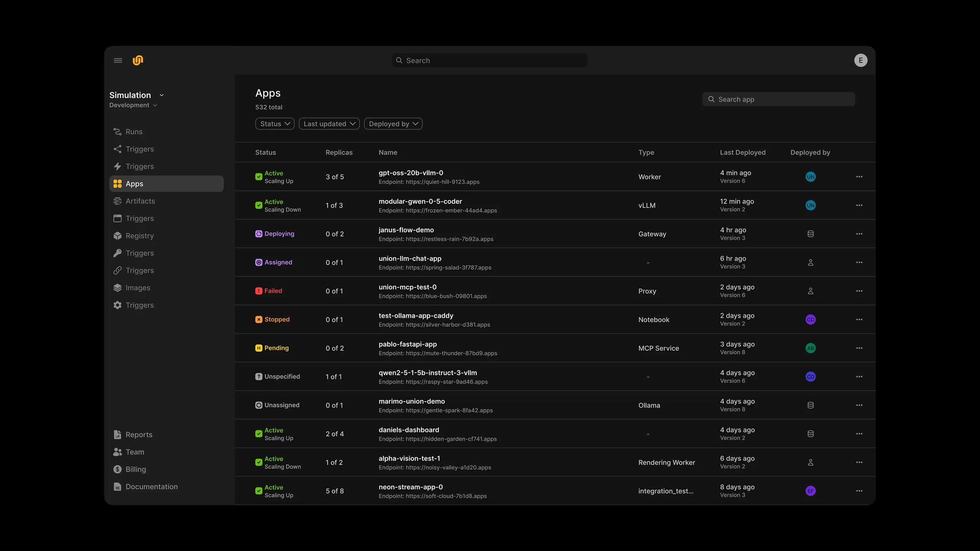
Task: Open the Registry section
Action: 139,236
